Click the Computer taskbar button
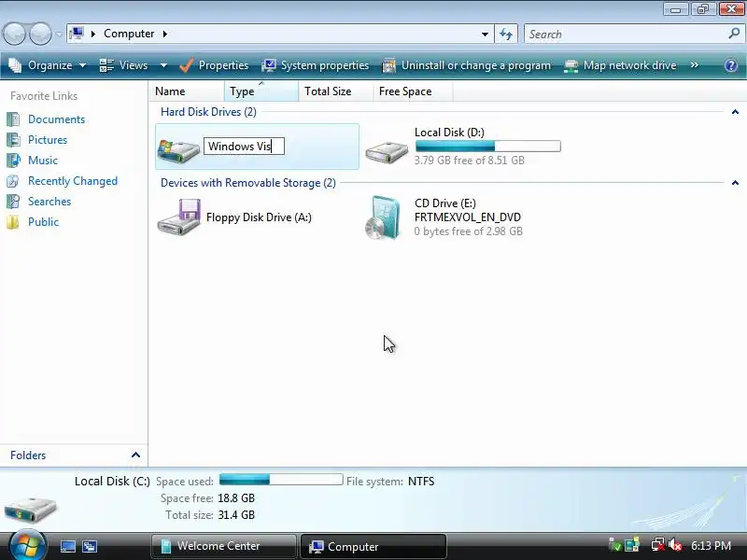The height and width of the screenshot is (560, 747). pos(373,546)
